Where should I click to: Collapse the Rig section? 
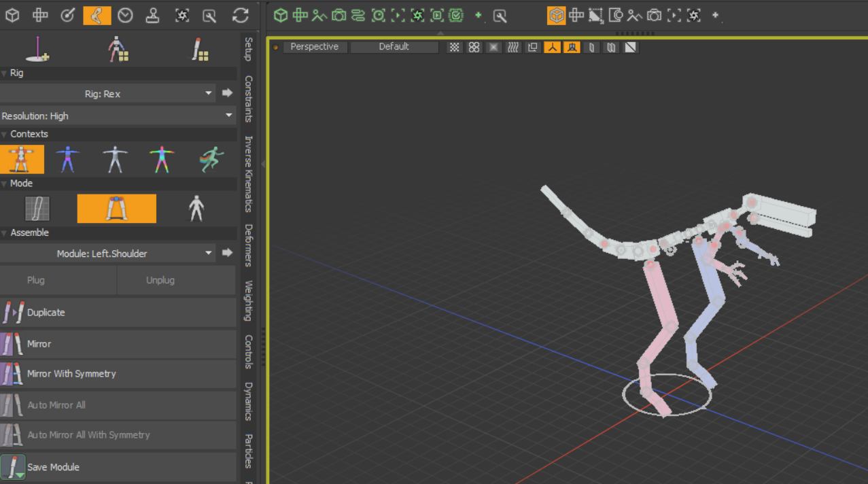point(5,73)
